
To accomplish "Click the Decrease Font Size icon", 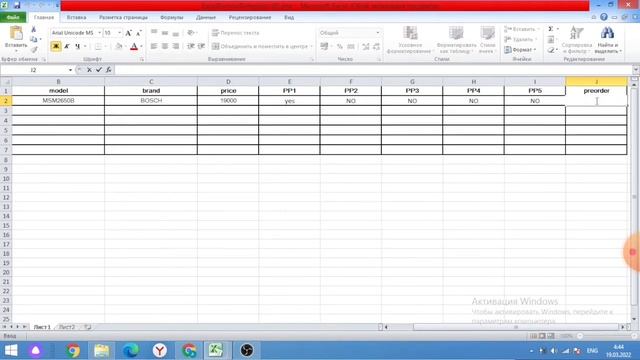I will click(x=139, y=33).
